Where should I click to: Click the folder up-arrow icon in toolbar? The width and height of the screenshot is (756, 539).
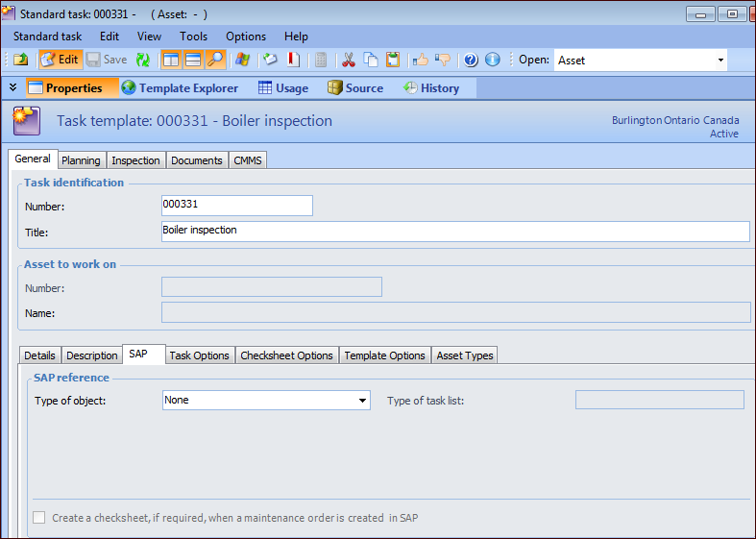[x=21, y=60]
